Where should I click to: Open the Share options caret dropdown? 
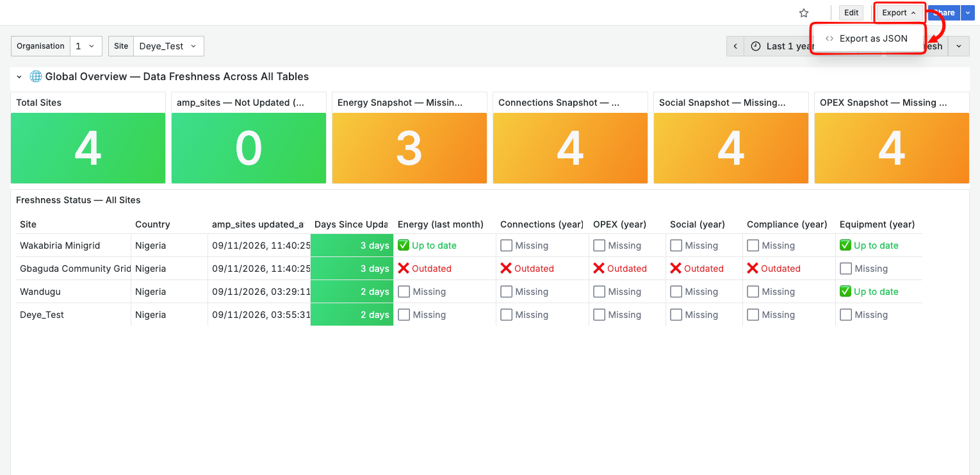click(x=968, y=13)
